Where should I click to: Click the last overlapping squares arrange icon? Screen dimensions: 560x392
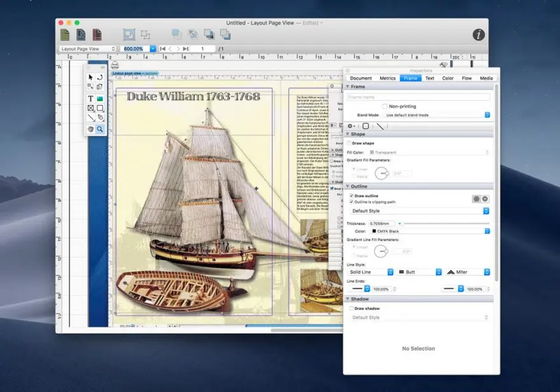click(x=225, y=34)
